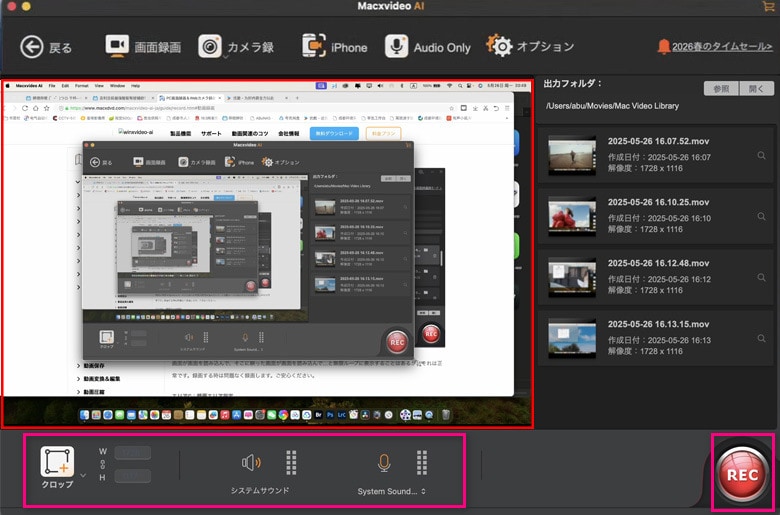Expand the small arrow under camera icon
Image resolution: width=780 pixels, height=515 pixels.
coord(225,58)
